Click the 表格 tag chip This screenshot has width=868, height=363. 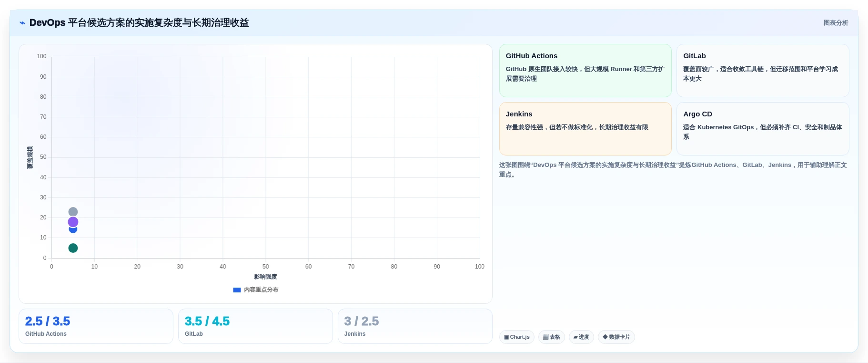pos(552,337)
